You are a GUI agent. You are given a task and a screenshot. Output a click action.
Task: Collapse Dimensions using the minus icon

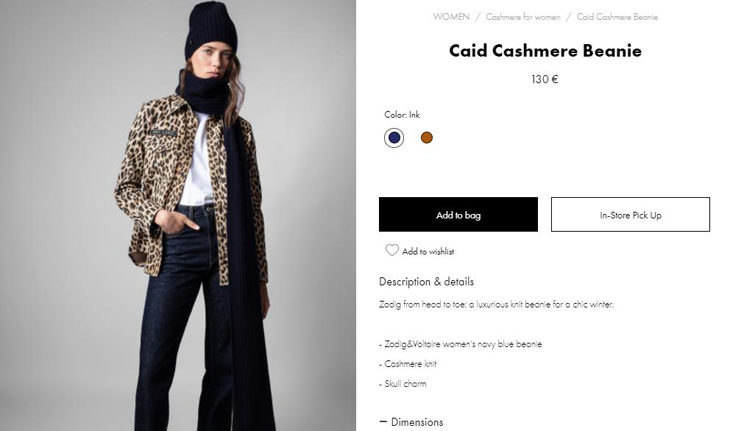[383, 422]
